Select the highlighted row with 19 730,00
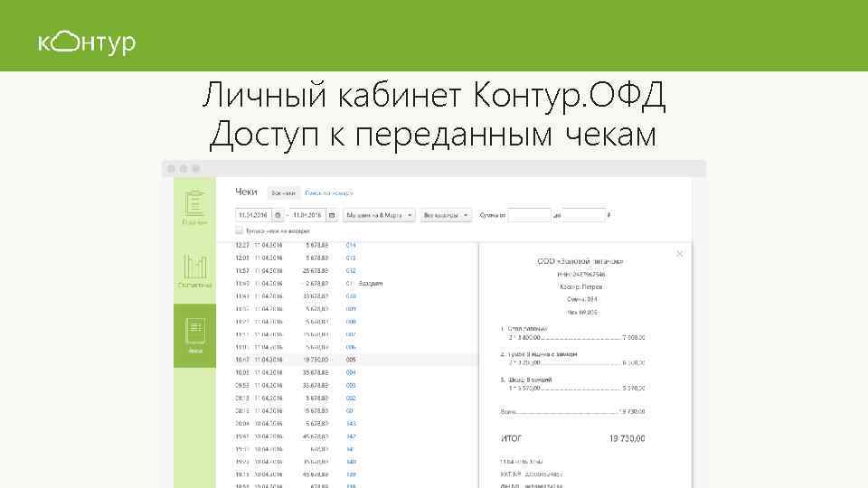868x488 pixels. (x=354, y=360)
